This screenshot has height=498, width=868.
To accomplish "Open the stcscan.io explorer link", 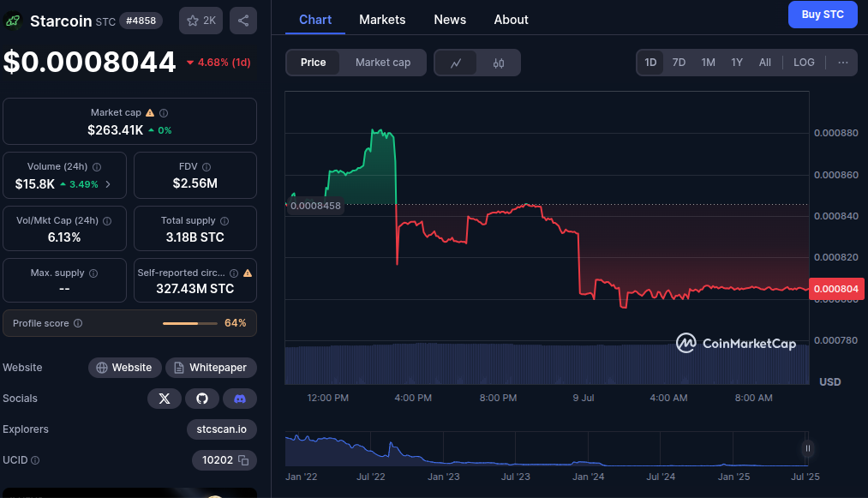I will [221, 429].
